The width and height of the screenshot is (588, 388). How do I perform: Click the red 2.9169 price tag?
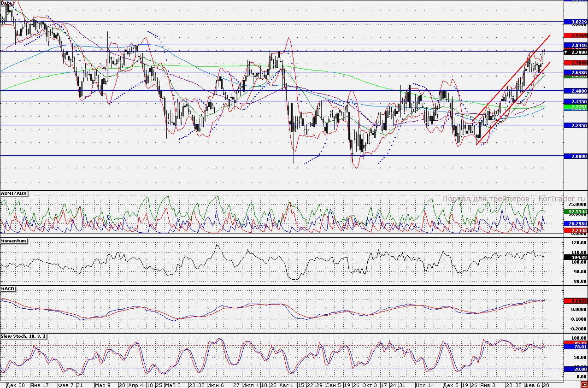tap(576, 35)
